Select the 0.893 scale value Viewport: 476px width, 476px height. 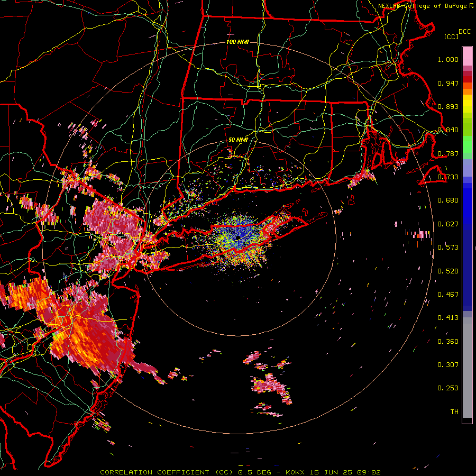[448, 106]
